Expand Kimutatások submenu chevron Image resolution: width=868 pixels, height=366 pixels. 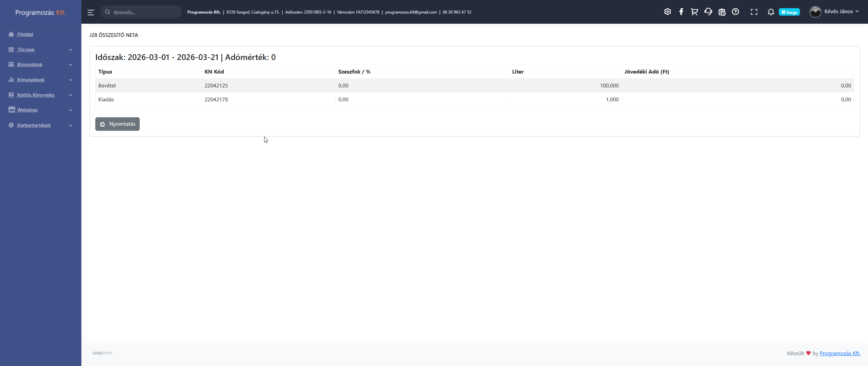tap(71, 80)
